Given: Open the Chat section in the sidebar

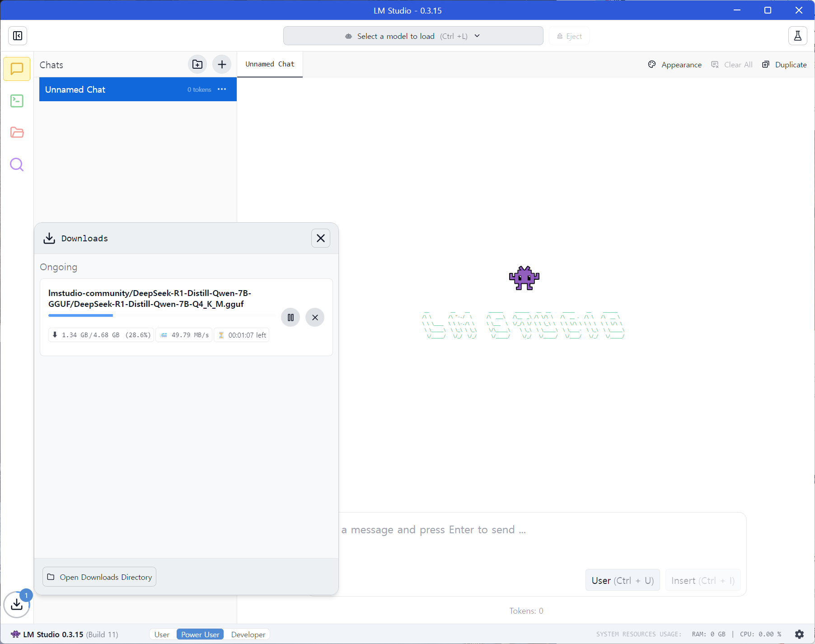Looking at the screenshot, I should [17, 69].
